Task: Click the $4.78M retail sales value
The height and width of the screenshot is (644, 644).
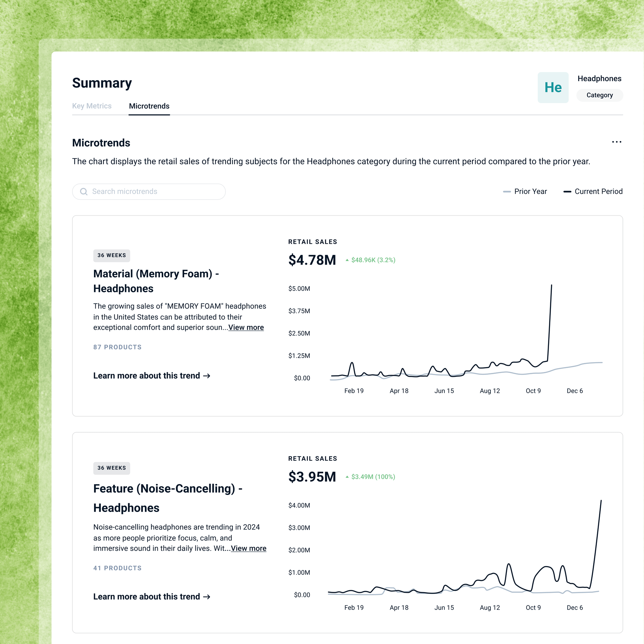Action: pos(312,260)
